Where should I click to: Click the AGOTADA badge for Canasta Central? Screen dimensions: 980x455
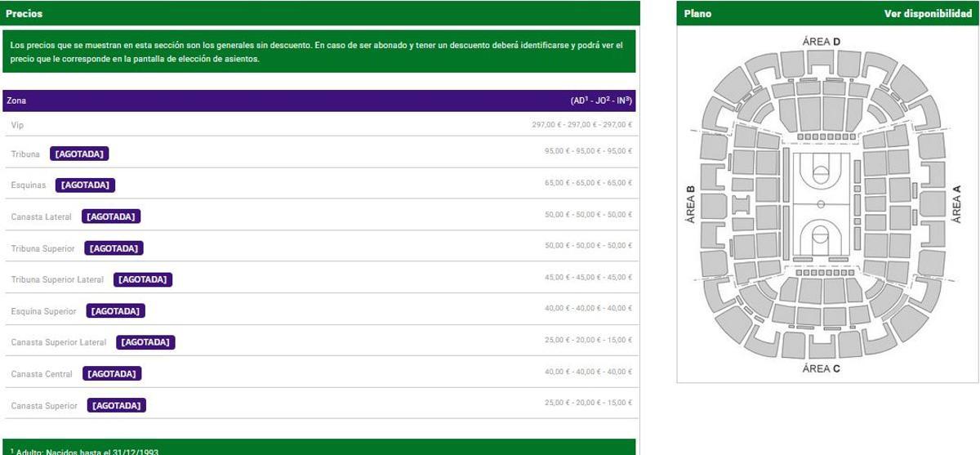[x=112, y=374]
